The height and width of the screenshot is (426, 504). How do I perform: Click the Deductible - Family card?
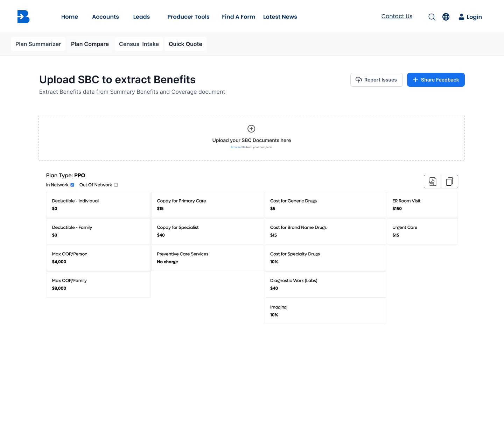[x=98, y=232]
